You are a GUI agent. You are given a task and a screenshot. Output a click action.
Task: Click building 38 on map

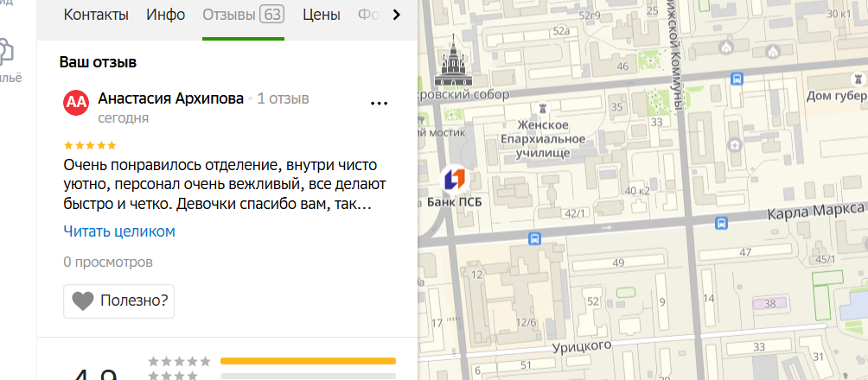[769, 304]
